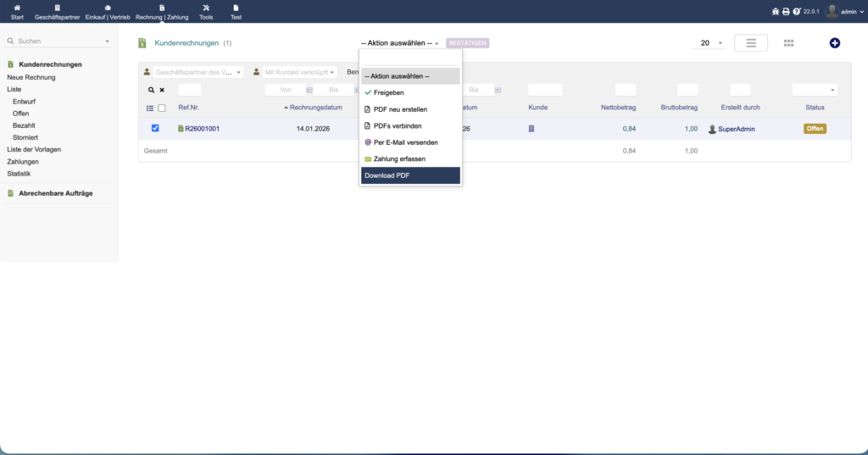Select the list view icon button
Viewport: 868px width, 455px height.
tap(750, 43)
